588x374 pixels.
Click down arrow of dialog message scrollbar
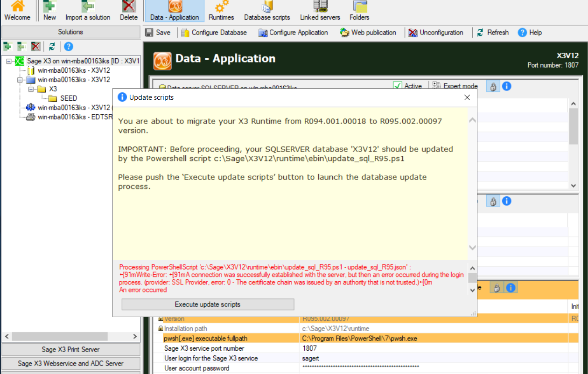472,248
